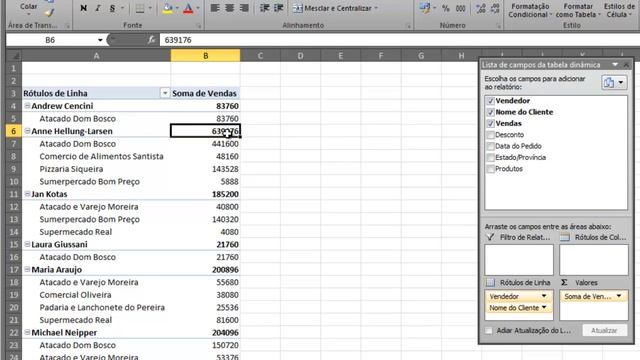
Task: Collapse the Michael Neipper group
Action: (x=27, y=332)
